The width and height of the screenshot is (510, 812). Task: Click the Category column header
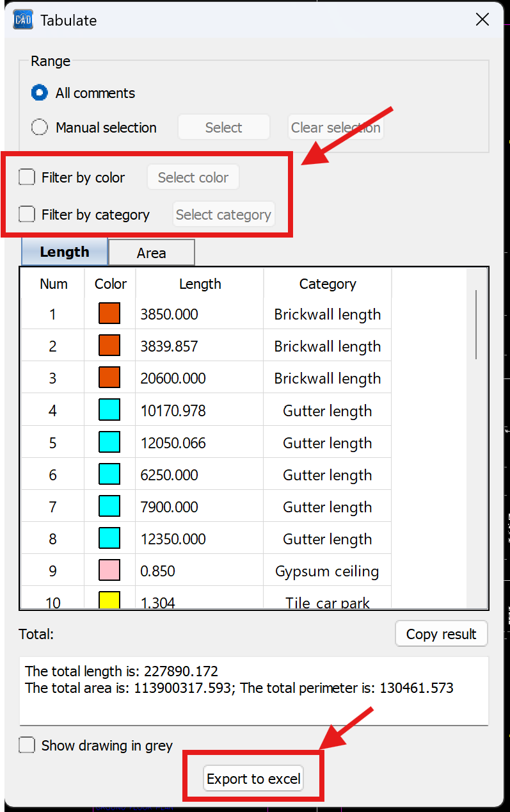(x=327, y=284)
